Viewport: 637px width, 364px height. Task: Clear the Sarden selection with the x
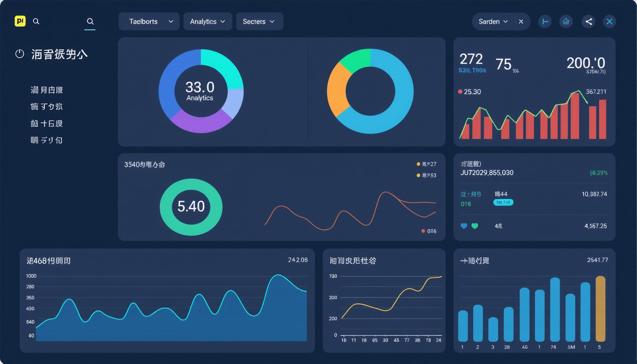[521, 22]
